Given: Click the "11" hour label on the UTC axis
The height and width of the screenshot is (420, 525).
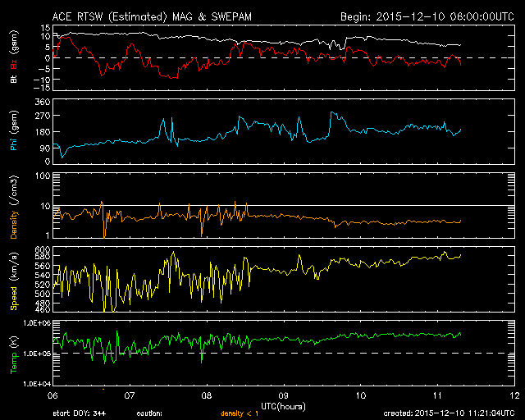Looking at the screenshot, I should pyautogui.click(x=437, y=396).
